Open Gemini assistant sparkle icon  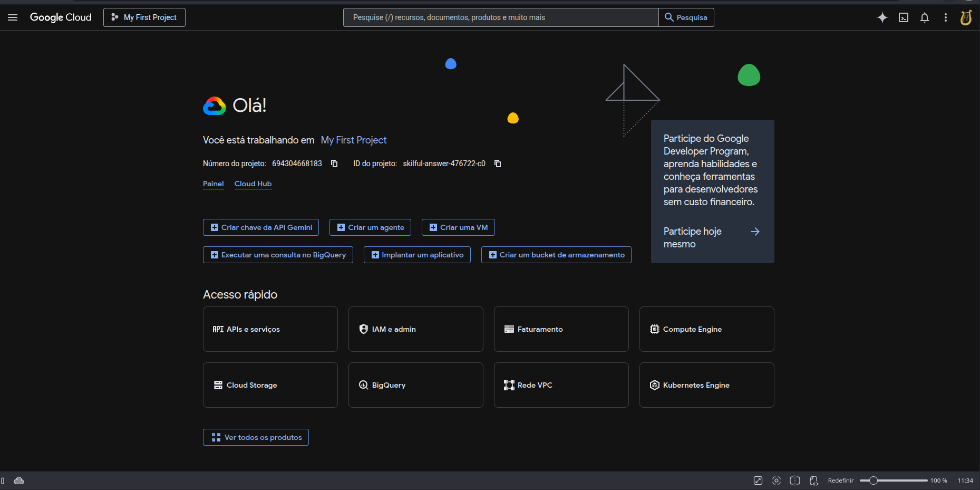pos(882,17)
